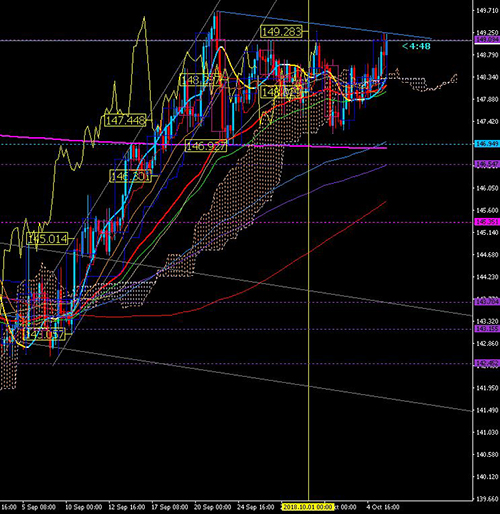Viewport: 500px width, 514px height.
Task: Click the purple 143.155 level tag
Action: click(x=487, y=329)
